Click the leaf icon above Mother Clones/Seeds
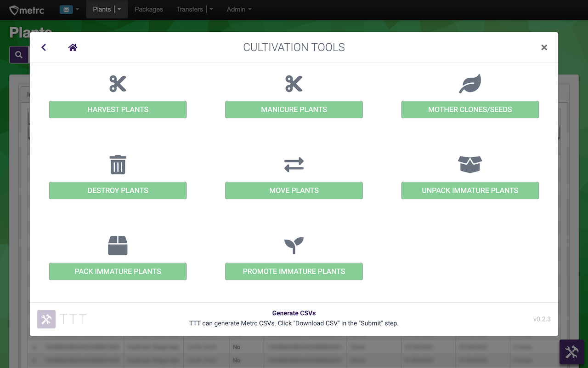Screen dimensions: 588x368 point(470,84)
